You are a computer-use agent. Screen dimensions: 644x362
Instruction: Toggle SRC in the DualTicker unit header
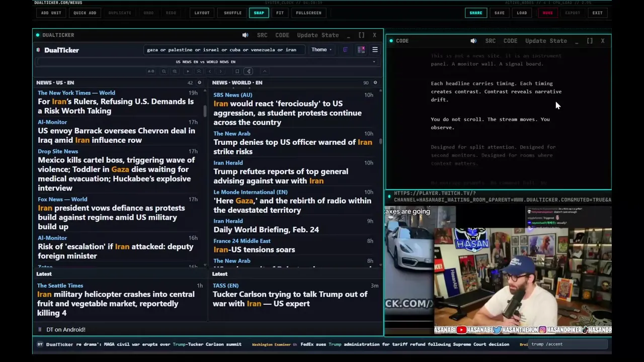click(262, 35)
